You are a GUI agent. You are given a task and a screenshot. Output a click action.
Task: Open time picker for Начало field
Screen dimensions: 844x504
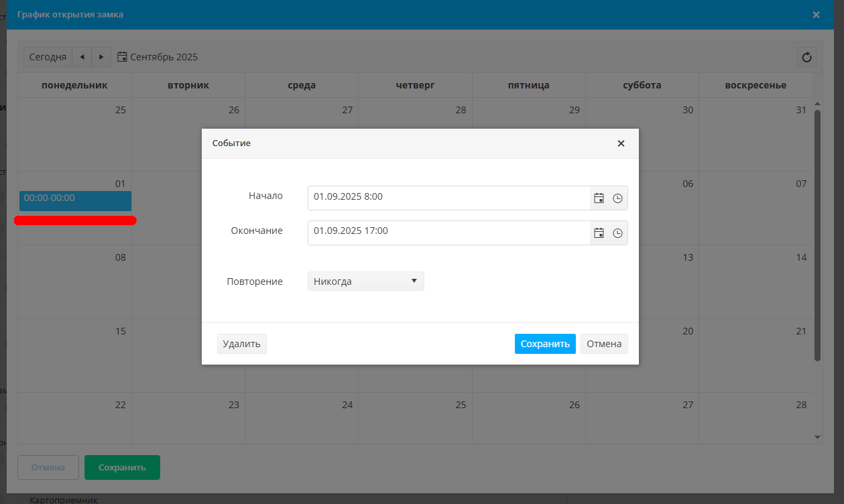click(x=617, y=198)
